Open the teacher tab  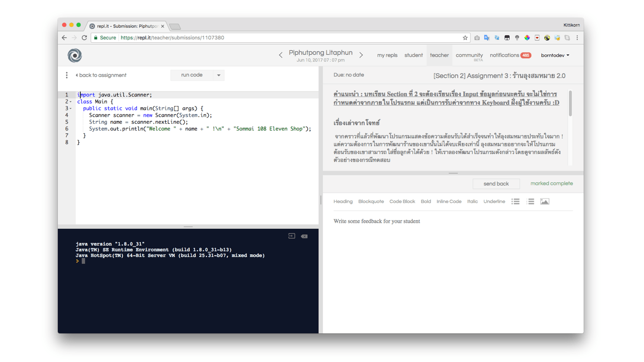pos(439,55)
